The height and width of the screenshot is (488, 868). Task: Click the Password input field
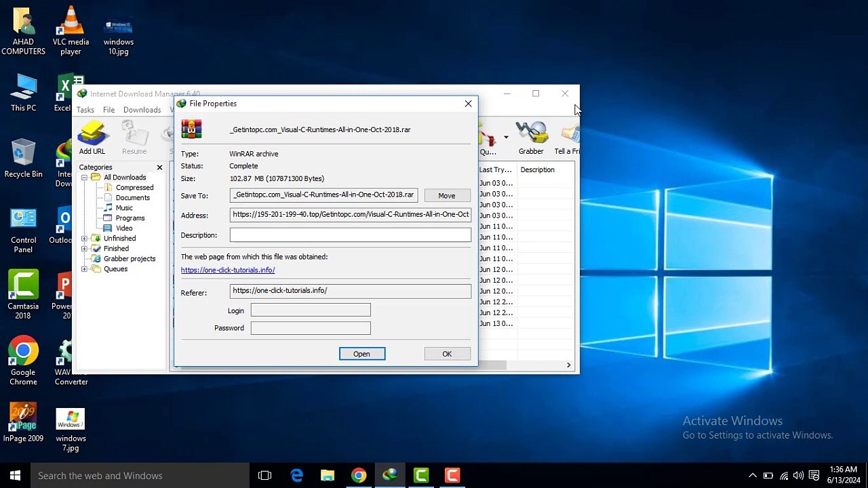[311, 328]
